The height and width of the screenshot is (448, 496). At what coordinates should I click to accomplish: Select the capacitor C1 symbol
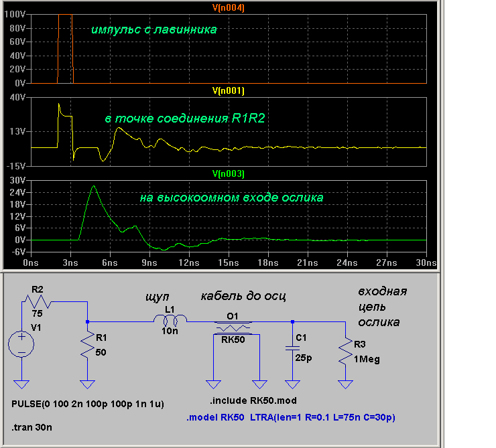(292, 348)
